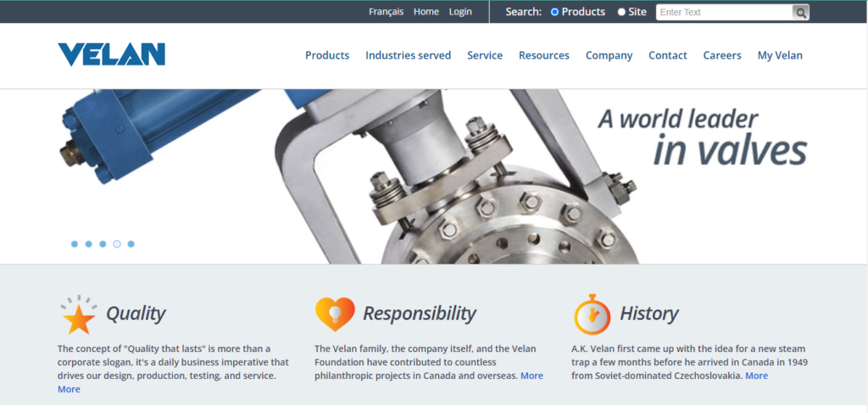This screenshot has width=868, height=413.
Task: Select the Products search radio button
Action: click(555, 12)
